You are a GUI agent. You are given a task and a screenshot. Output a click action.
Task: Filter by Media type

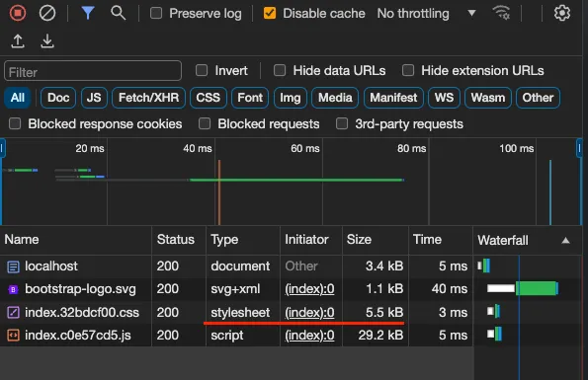(335, 98)
